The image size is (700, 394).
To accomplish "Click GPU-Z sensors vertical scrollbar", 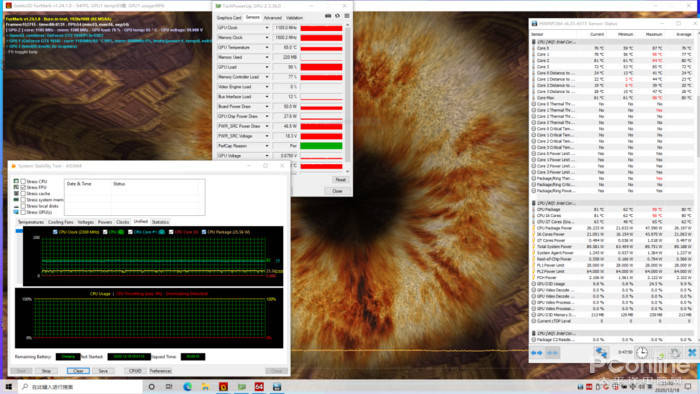I will pyautogui.click(x=348, y=94).
